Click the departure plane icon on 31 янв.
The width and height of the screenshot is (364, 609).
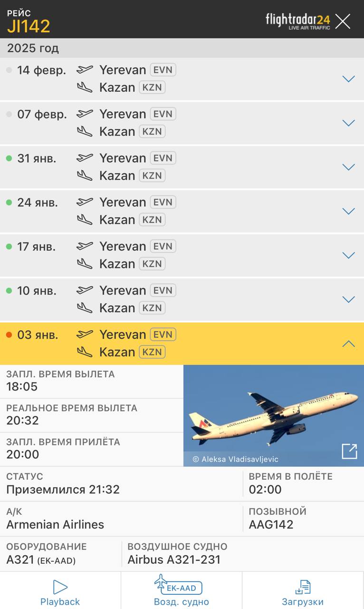pyautogui.click(x=85, y=157)
